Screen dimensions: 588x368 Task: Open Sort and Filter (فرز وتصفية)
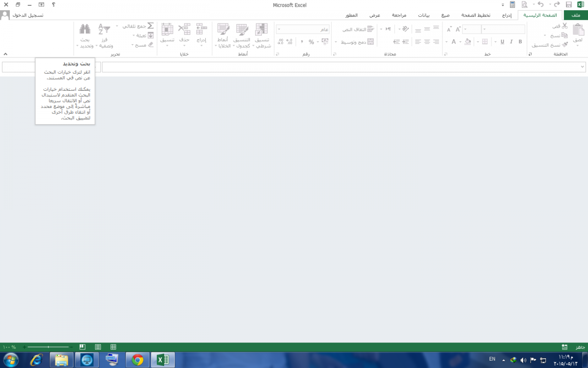coord(105,35)
